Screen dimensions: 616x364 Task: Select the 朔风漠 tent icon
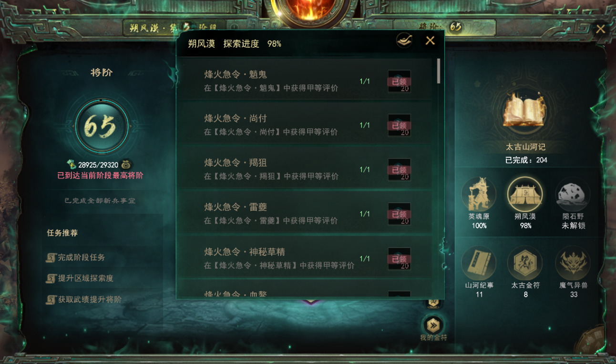tap(525, 194)
